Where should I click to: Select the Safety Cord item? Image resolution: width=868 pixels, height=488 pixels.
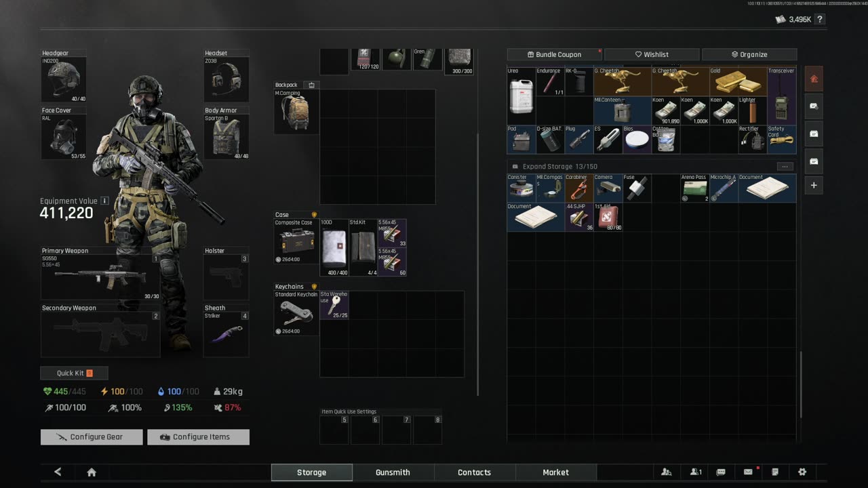(x=782, y=139)
